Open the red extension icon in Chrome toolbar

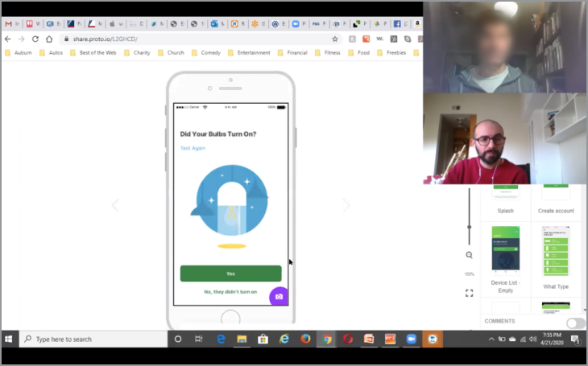point(366,39)
